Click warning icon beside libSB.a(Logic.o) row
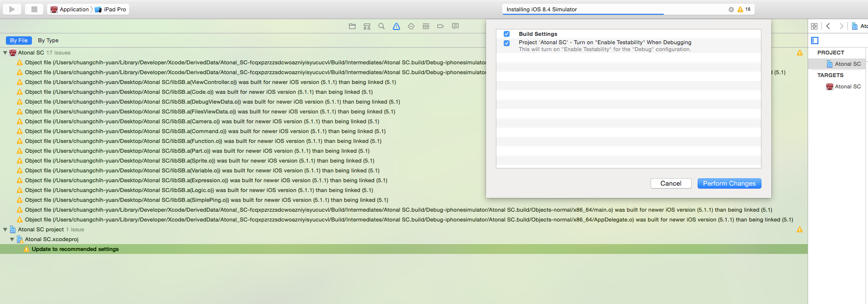Viewport: 868px width, 304px height. [20, 190]
